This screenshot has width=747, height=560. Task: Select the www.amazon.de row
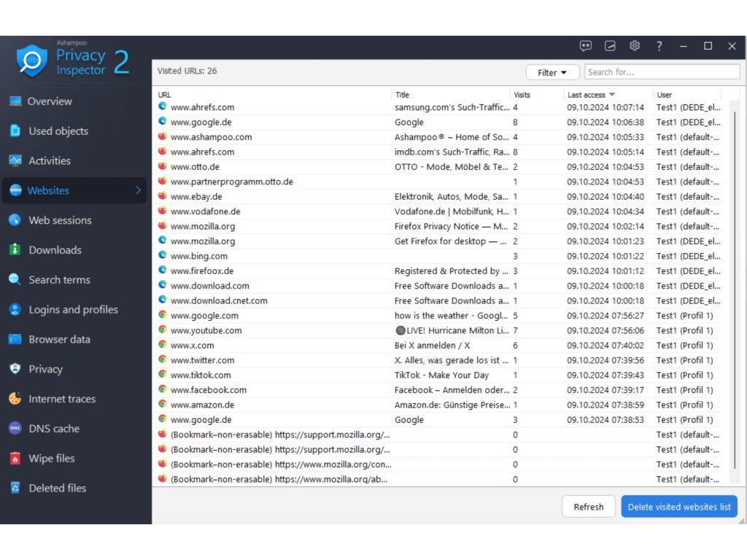440,405
